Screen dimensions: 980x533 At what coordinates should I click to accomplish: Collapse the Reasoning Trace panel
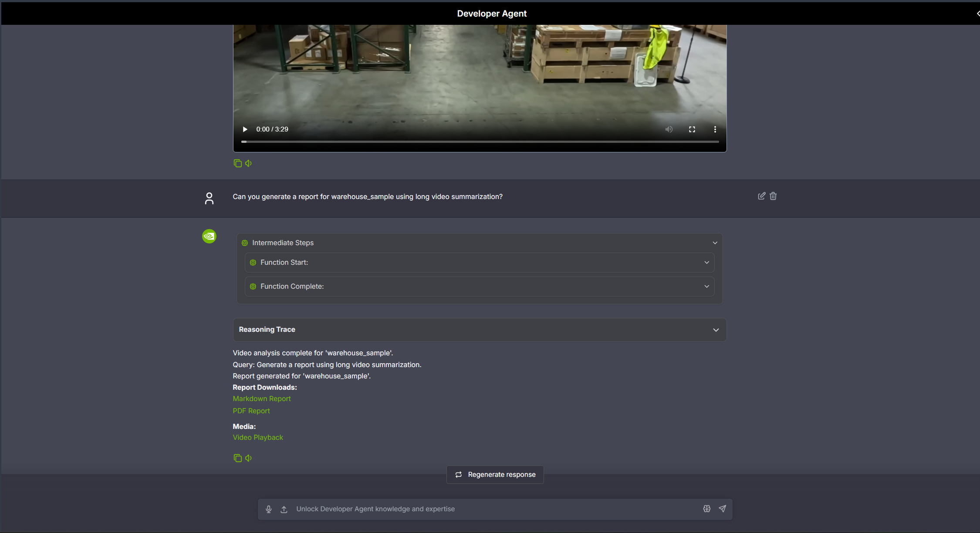716,330
